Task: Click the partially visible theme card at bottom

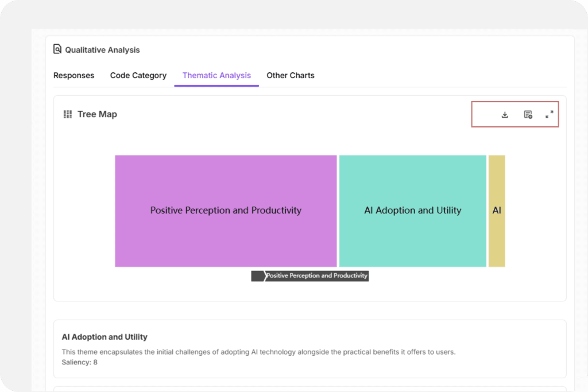Action: [x=310, y=389]
